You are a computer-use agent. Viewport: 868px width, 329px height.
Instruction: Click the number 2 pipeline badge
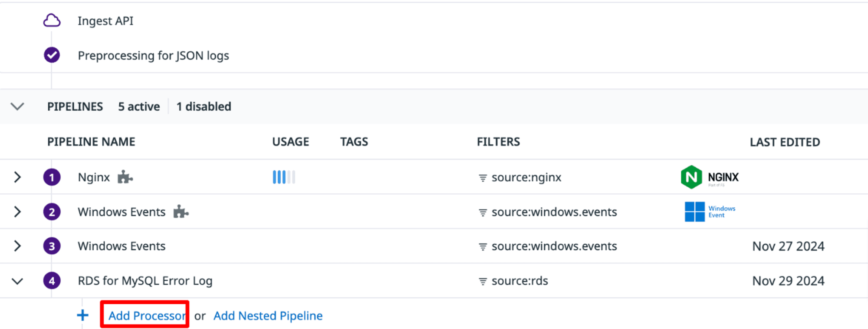coord(52,212)
